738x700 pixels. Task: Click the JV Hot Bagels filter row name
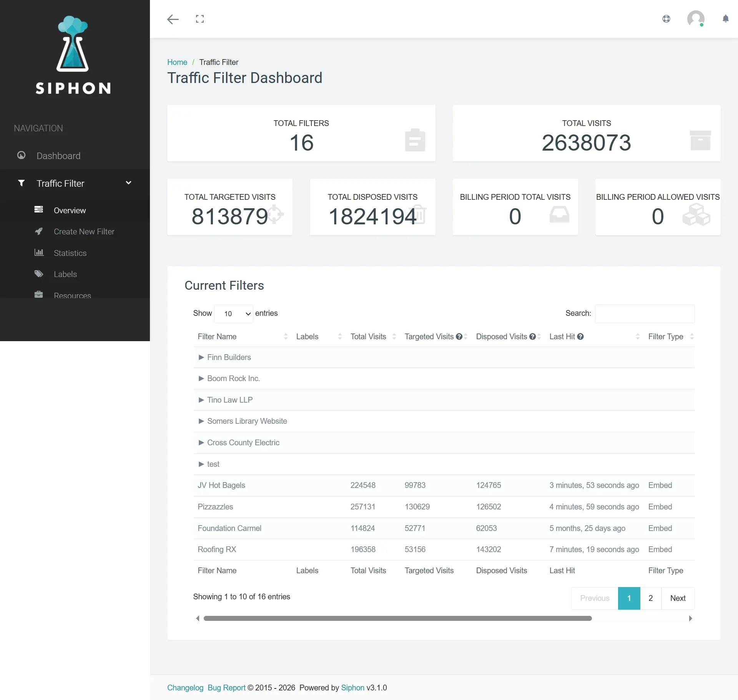coord(221,485)
